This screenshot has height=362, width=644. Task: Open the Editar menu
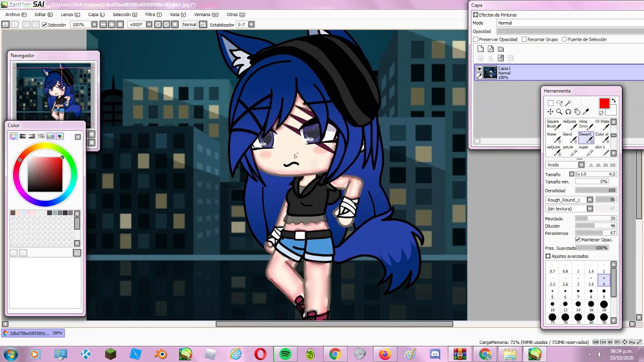pyautogui.click(x=44, y=15)
